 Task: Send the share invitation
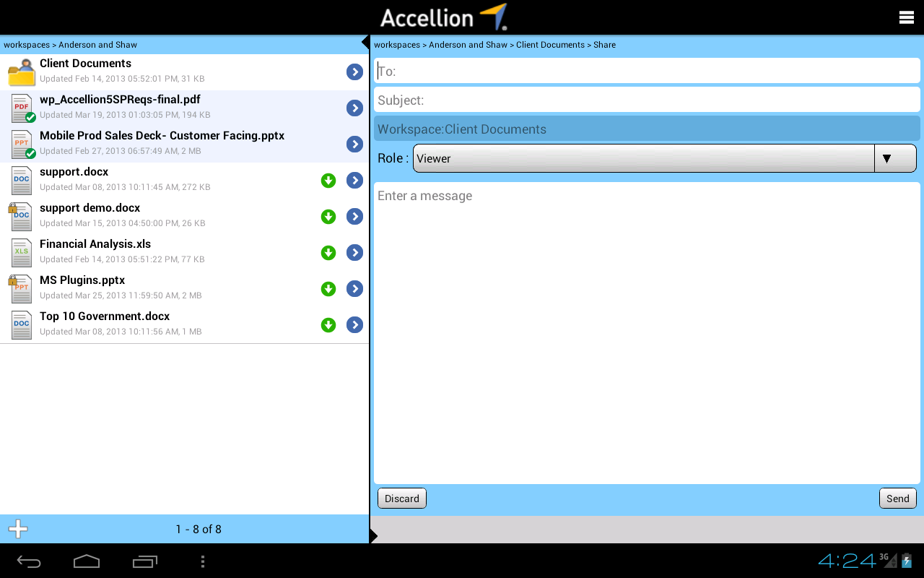[x=898, y=499]
